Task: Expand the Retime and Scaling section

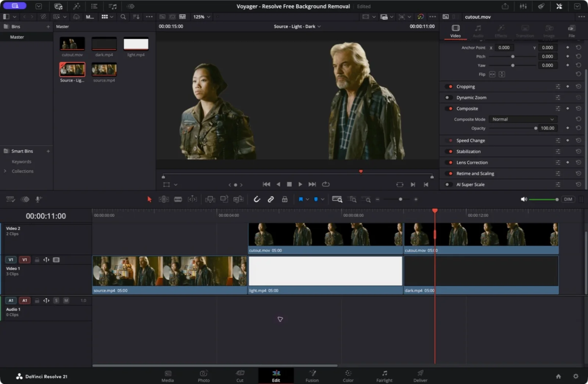Action: click(475, 173)
